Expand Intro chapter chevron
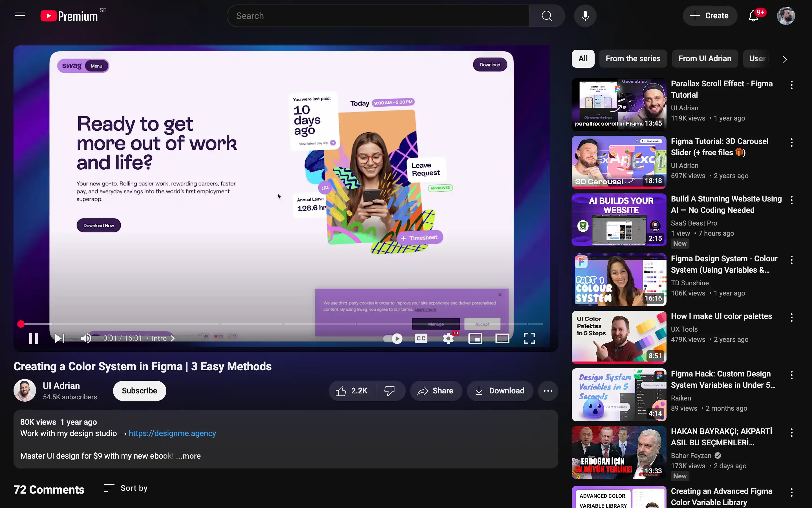This screenshot has width=812, height=508. tap(173, 338)
